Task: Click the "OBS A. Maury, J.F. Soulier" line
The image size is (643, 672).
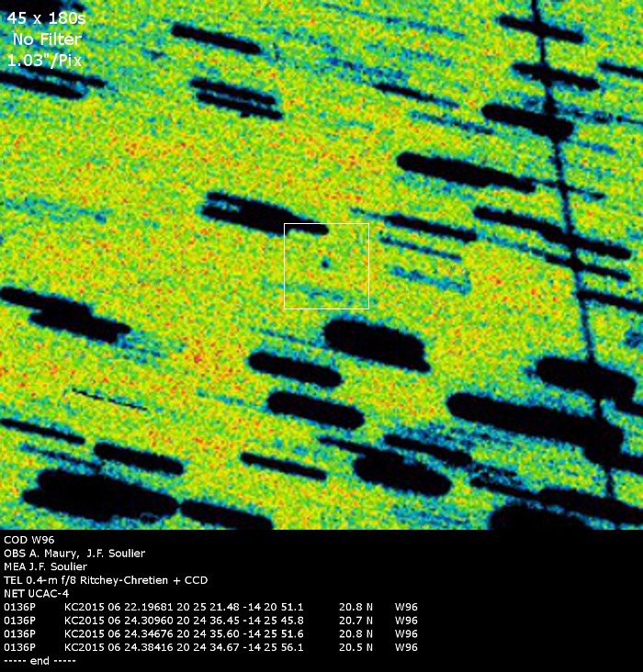Action: [x=74, y=554]
